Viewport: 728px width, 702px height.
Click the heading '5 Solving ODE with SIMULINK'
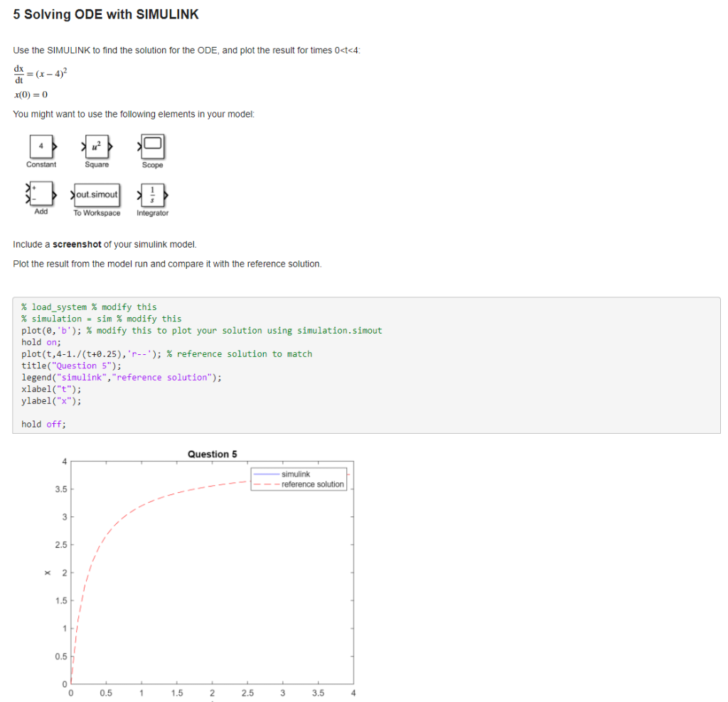(106, 14)
